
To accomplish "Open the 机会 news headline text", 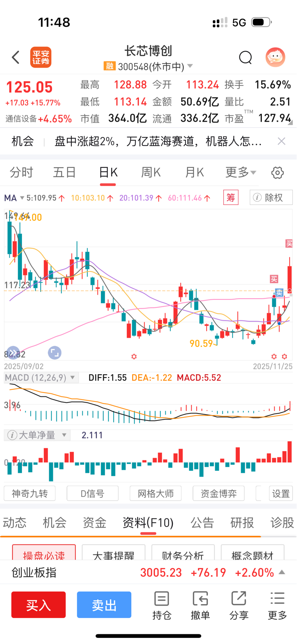I will tap(158, 142).
